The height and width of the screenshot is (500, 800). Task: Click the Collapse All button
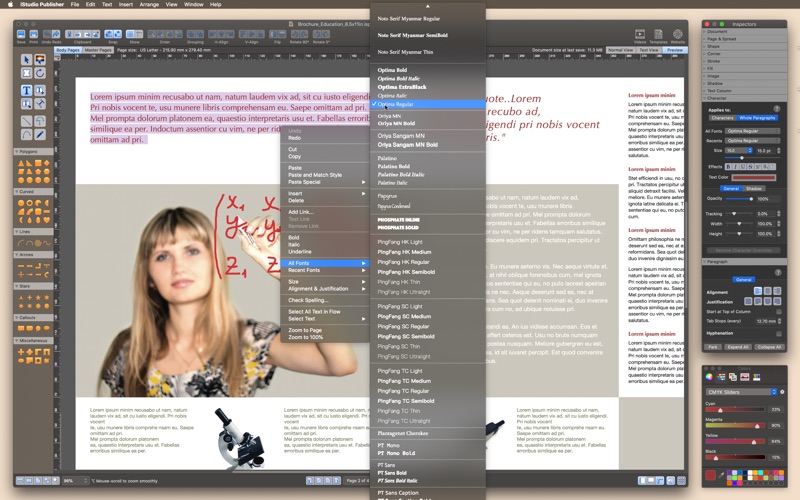769,347
